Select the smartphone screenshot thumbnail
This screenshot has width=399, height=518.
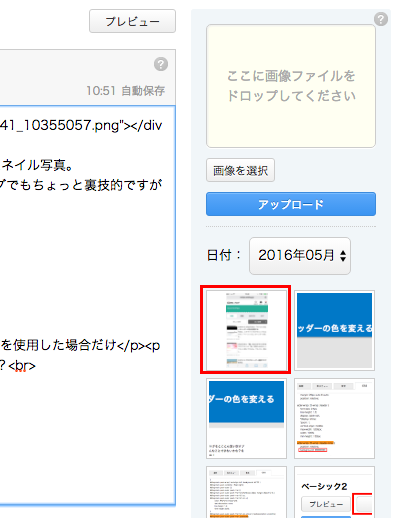point(246,330)
